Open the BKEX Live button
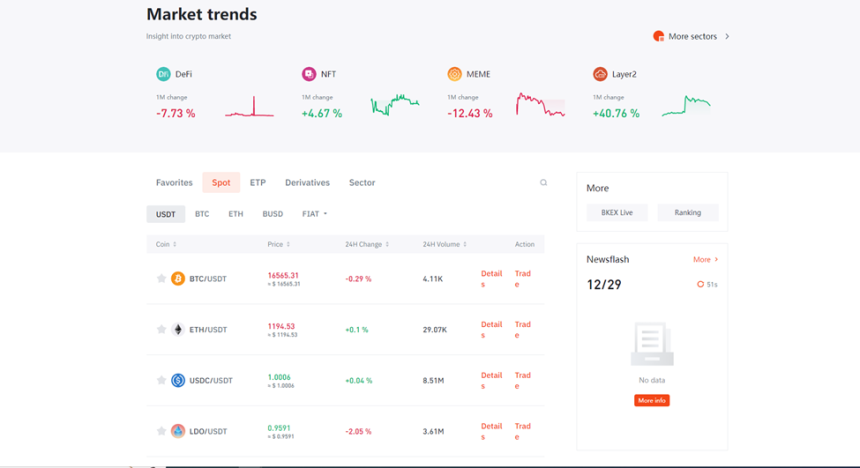Screen dimensions: 860x468 [617, 212]
